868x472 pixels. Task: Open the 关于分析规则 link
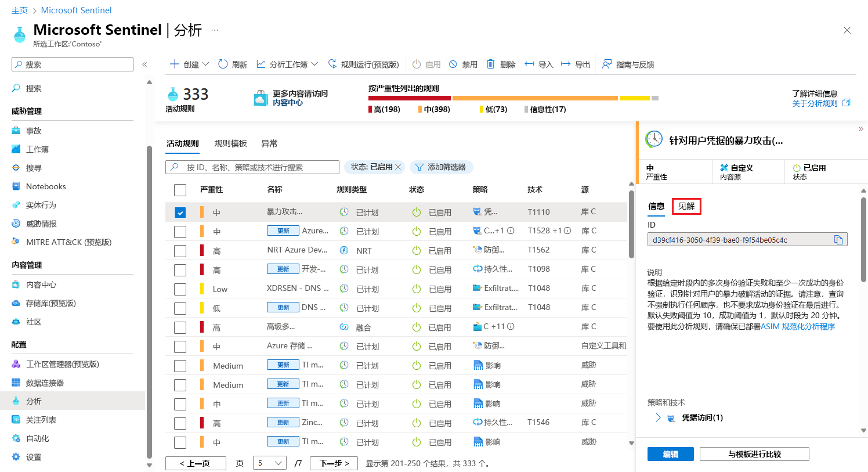pyautogui.click(x=815, y=103)
